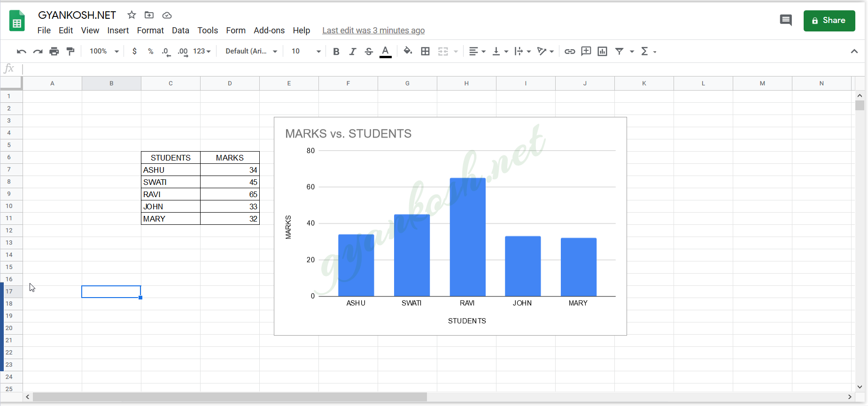The height and width of the screenshot is (406, 868).
Task: Toggle Bold formatting
Action: click(336, 51)
